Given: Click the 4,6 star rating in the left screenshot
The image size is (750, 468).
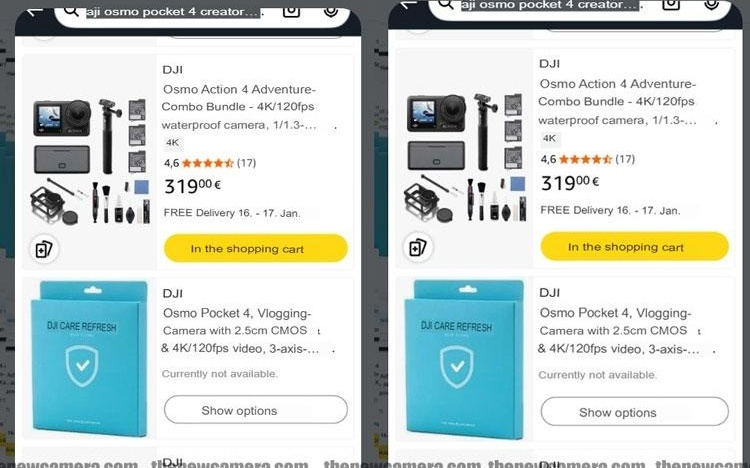Looking at the screenshot, I should (210, 163).
